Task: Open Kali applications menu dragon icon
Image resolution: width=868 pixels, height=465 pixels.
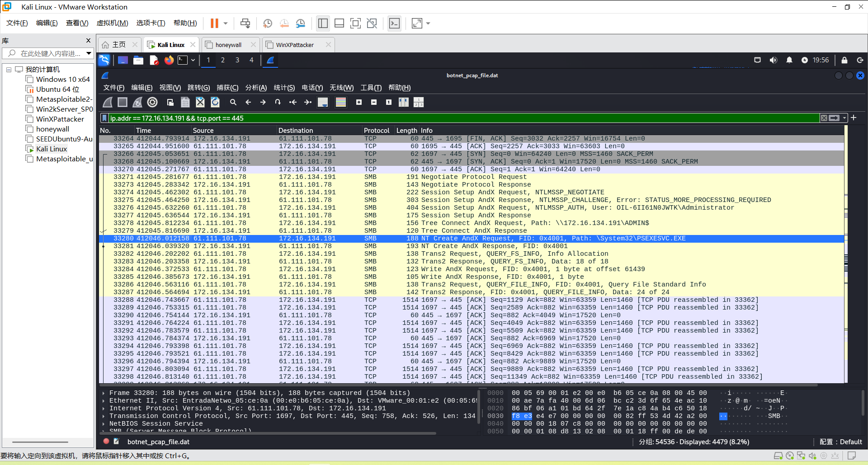Action: click(104, 60)
